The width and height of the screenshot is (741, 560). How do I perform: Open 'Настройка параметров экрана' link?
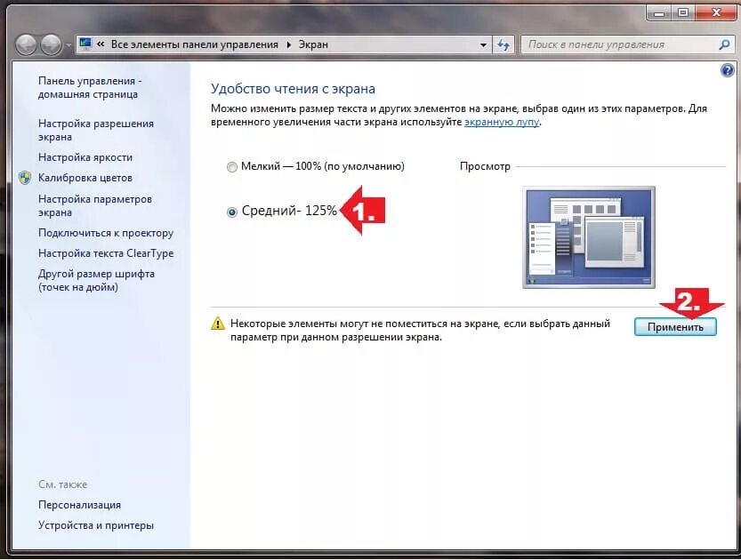pyautogui.click(x=95, y=205)
